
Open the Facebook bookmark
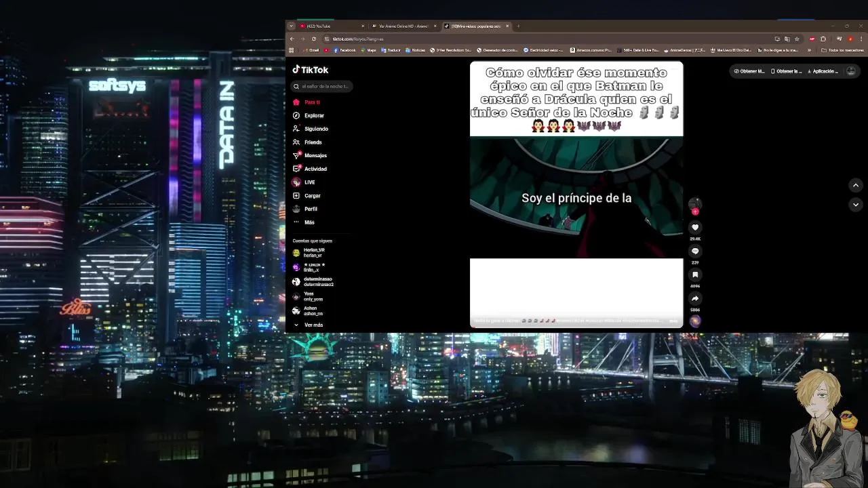coord(344,50)
